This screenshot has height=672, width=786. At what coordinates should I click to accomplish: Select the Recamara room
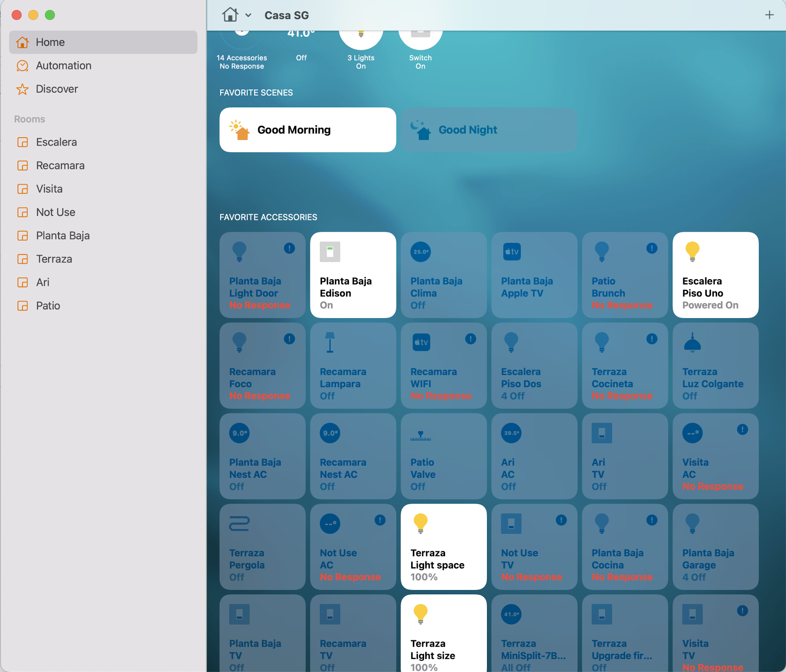pyautogui.click(x=103, y=166)
